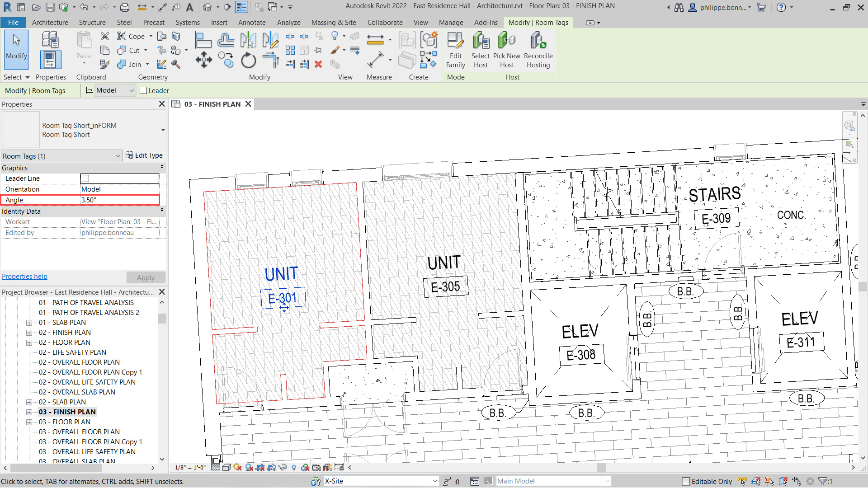Select the E-309 stairs room tag

pos(716,219)
